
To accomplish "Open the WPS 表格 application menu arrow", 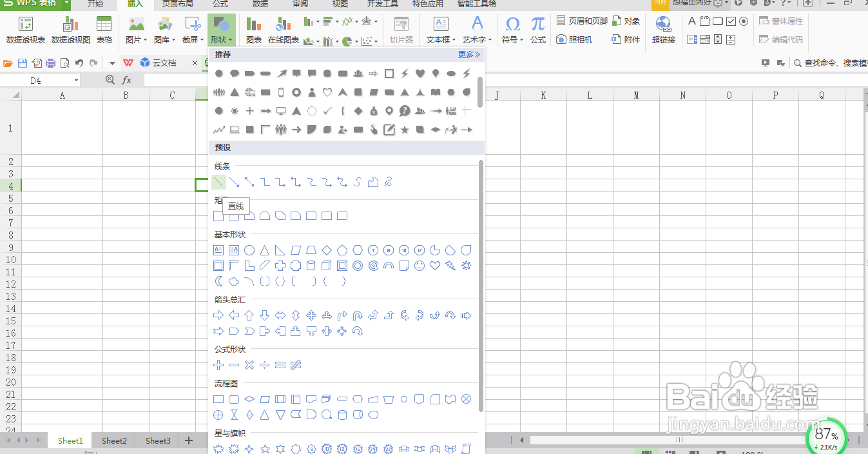I will pos(67,3).
